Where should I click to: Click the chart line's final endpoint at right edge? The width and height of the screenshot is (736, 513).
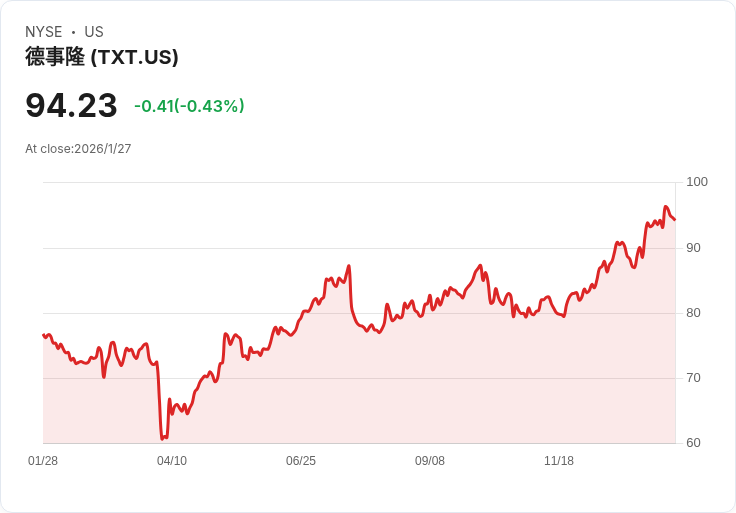pyautogui.click(x=675, y=219)
